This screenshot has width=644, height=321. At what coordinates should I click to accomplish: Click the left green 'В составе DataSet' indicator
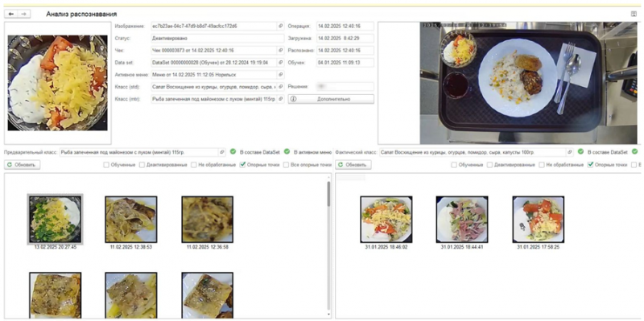[233, 152]
